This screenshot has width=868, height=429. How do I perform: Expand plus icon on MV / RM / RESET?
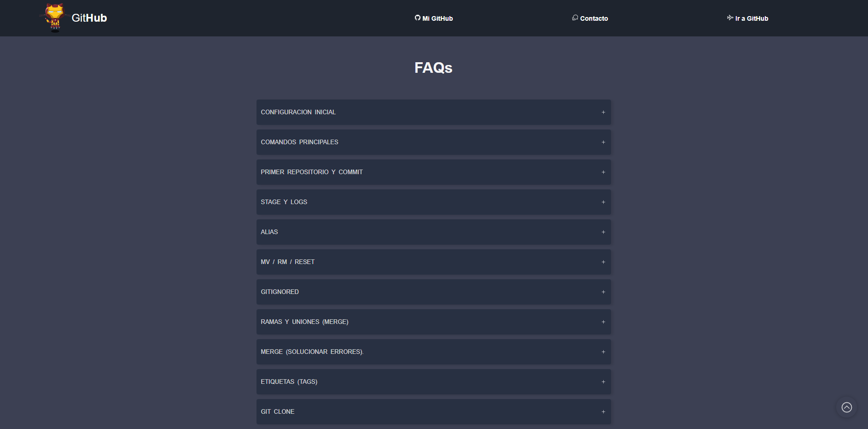tap(603, 262)
